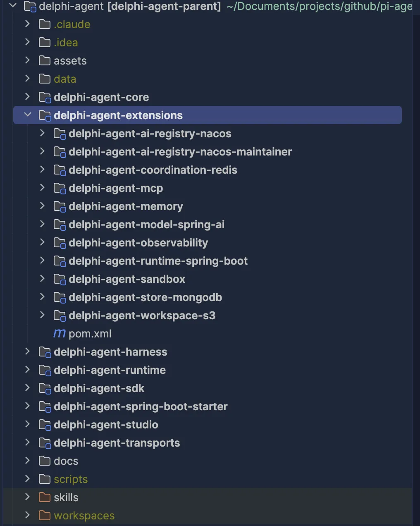Click the Maven icon beside pom.xml

tap(60, 334)
